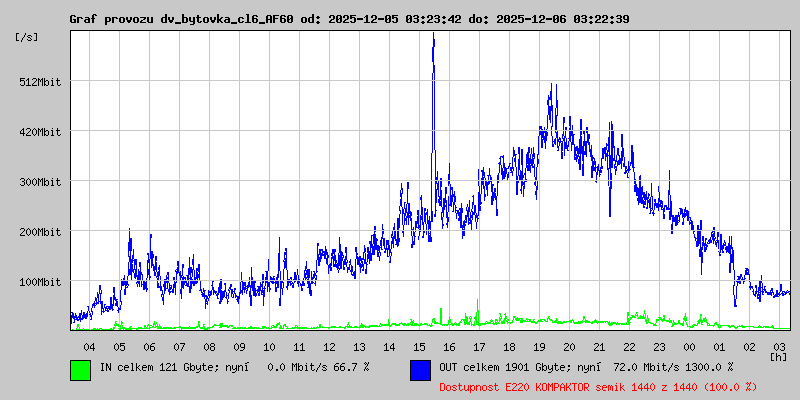Screen dimensions: 800x400
Task: Select the 512Mbit y-axis label
Action: 40,82
